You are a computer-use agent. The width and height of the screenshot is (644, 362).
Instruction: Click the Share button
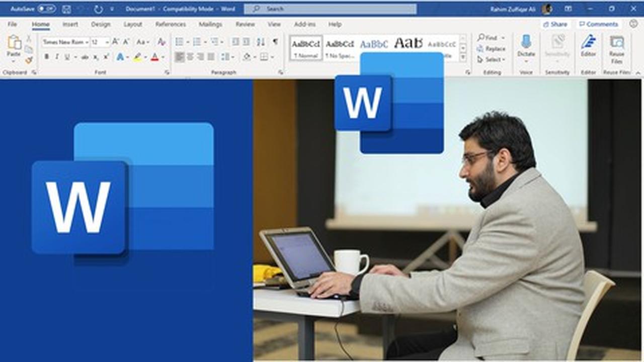click(555, 24)
